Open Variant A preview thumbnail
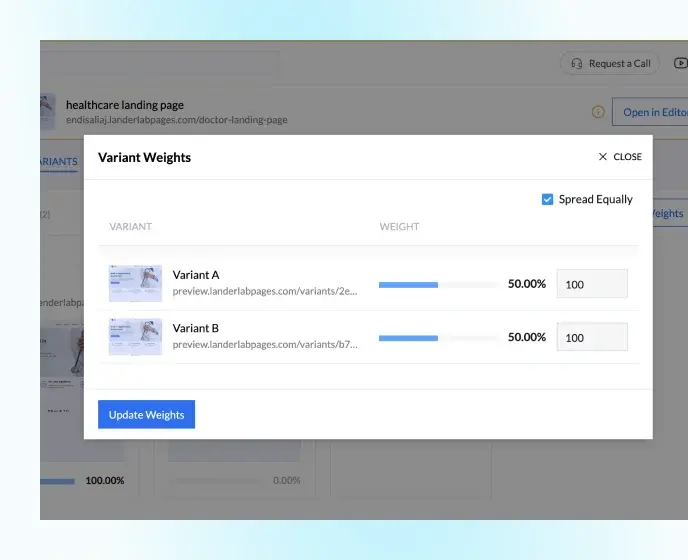 pyautogui.click(x=135, y=284)
